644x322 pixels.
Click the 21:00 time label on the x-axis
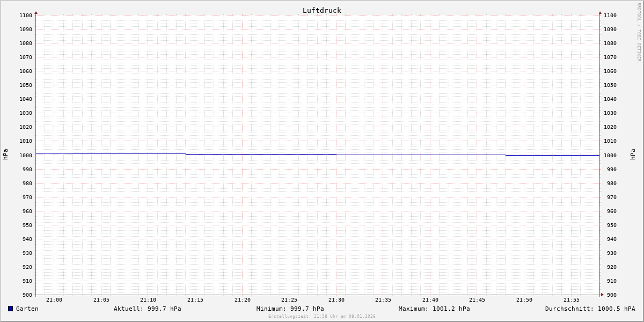pos(54,300)
